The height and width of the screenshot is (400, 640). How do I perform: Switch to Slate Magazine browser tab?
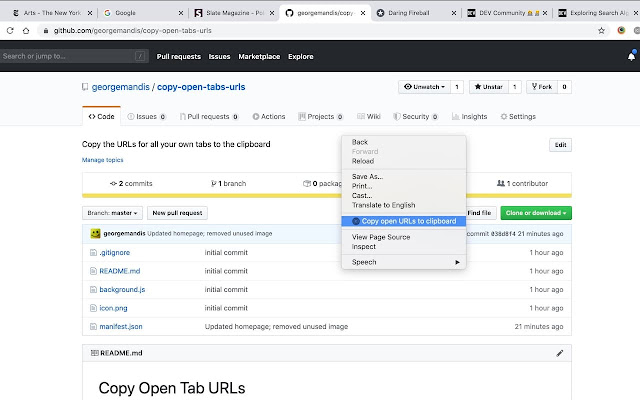click(233, 13)
